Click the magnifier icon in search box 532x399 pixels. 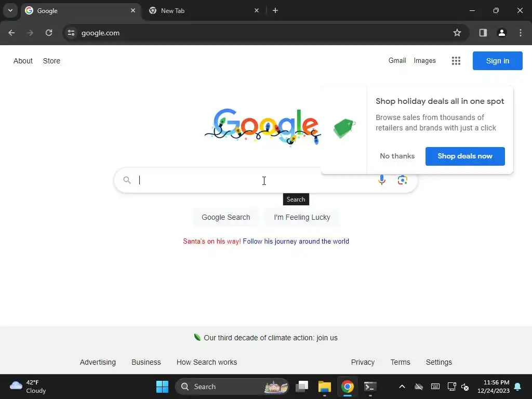coord(127,180)
